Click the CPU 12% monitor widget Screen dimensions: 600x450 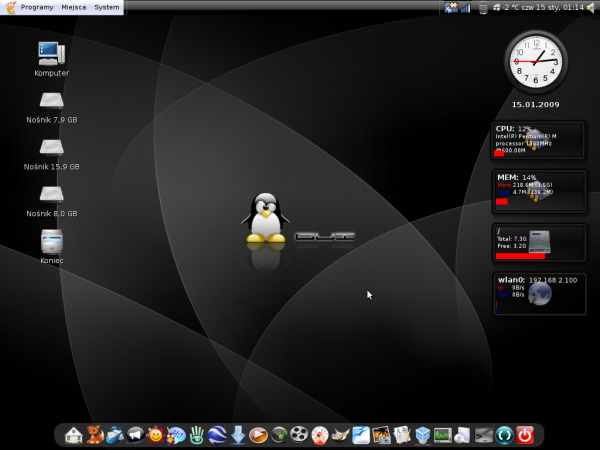(x=538, y=140)
